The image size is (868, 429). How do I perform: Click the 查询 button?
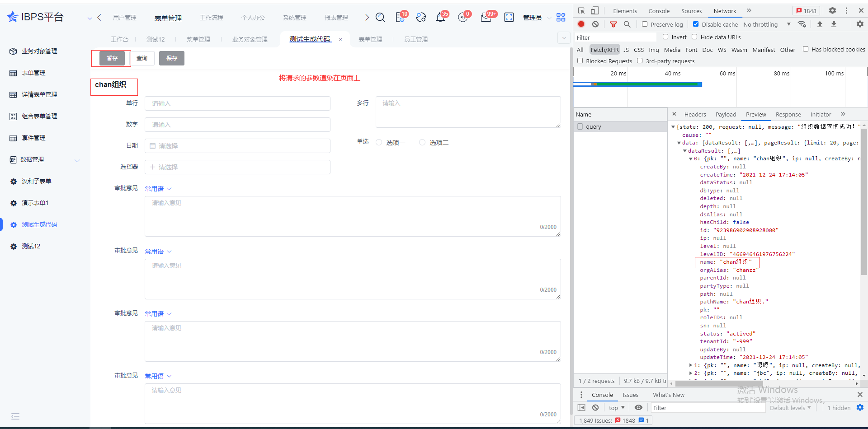[142, 58]
